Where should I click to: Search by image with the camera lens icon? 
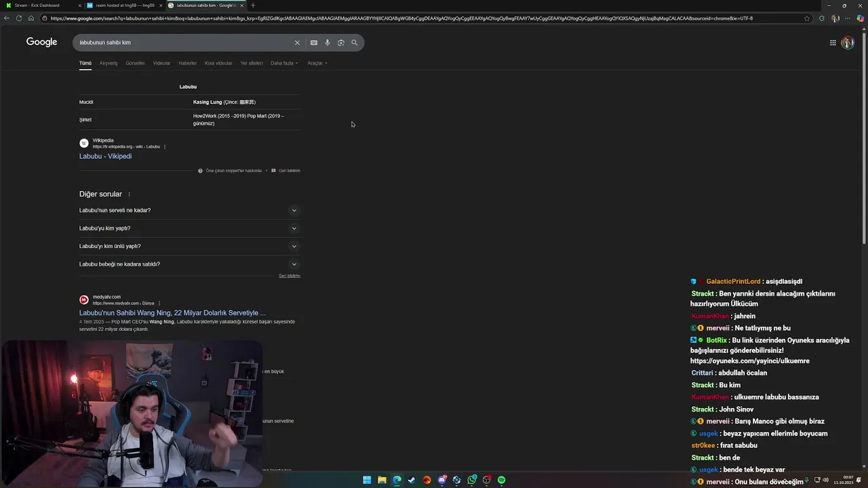(340, 43)
